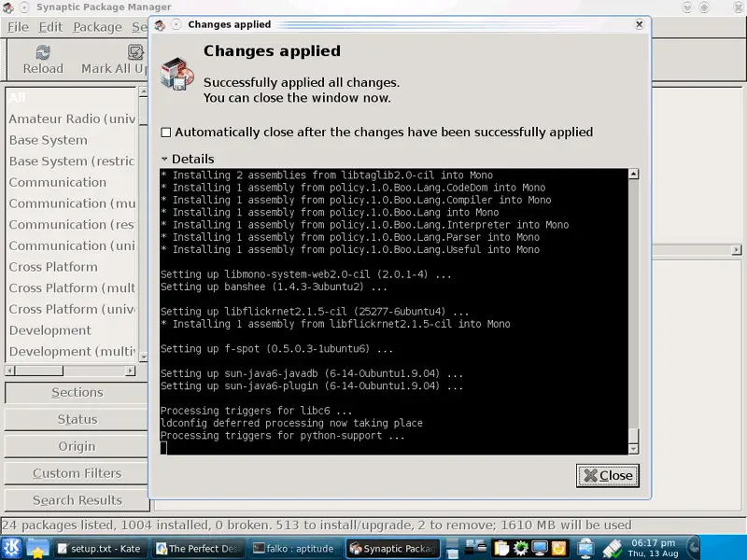Click the panel settings cashew at far right
747x560 pixels.
coord(694,548)
